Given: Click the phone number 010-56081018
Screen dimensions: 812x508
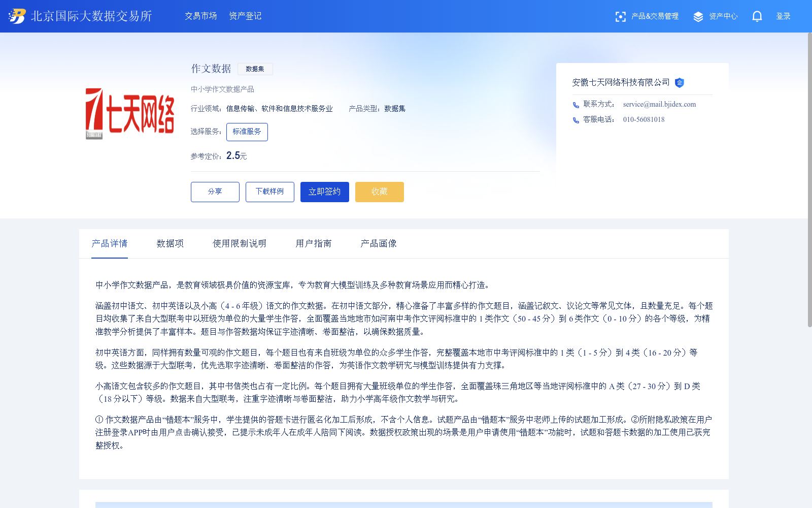Looking at the screenshot, I should [x=644, y=120].
